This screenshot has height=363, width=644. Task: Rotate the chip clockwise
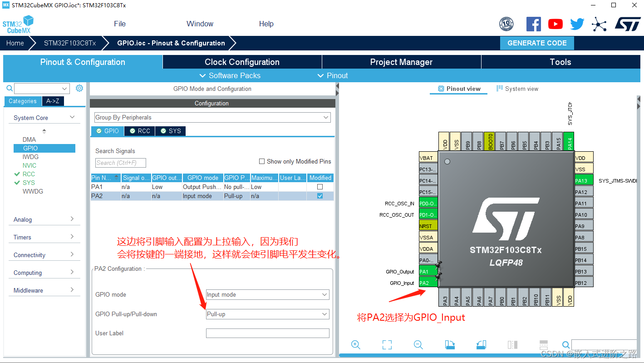coord(450,345)
